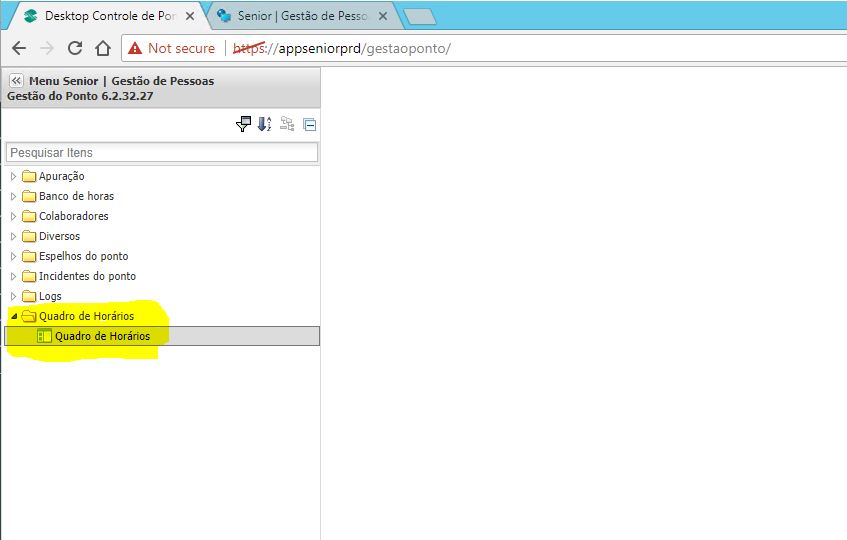Collapse the Menu Senior side panel
Image resolution: width=847 pixels, height=540 pixels.
[x=16, y=81]
